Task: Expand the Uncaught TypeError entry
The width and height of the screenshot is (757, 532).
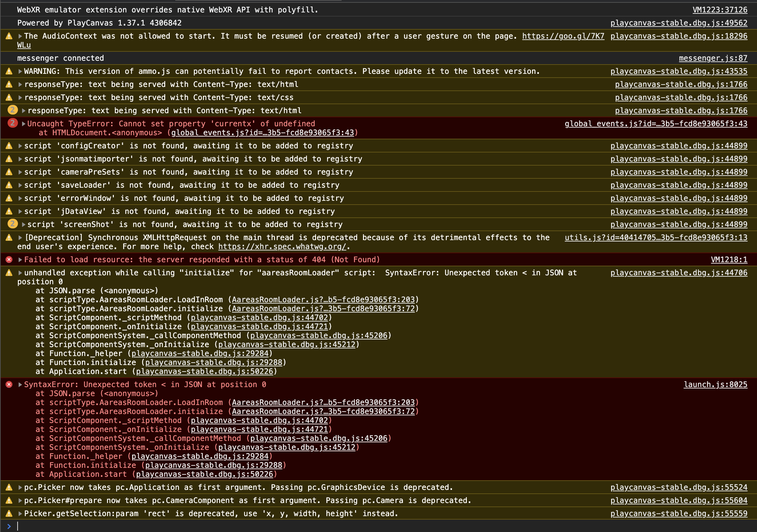Action: [23, 124]
